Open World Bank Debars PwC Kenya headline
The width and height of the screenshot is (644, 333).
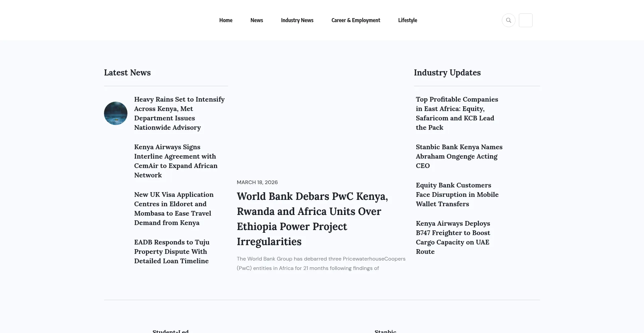click(x=312, y=219)
